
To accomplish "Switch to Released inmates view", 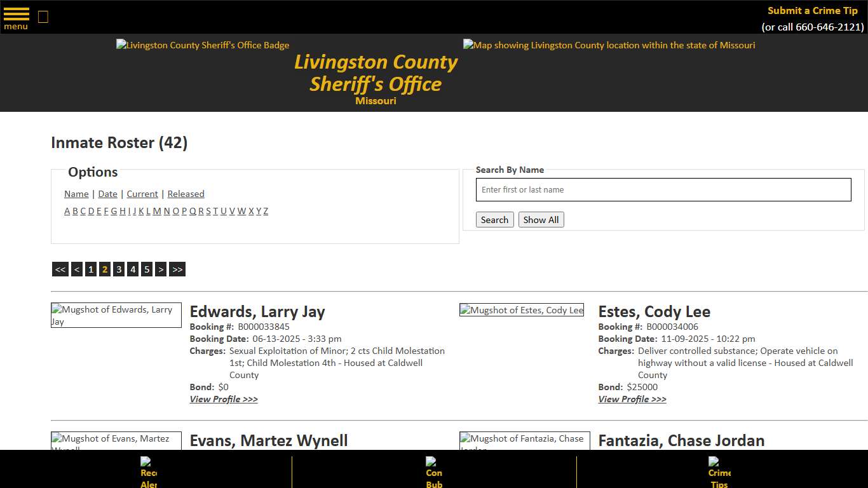I will point(186,194).
